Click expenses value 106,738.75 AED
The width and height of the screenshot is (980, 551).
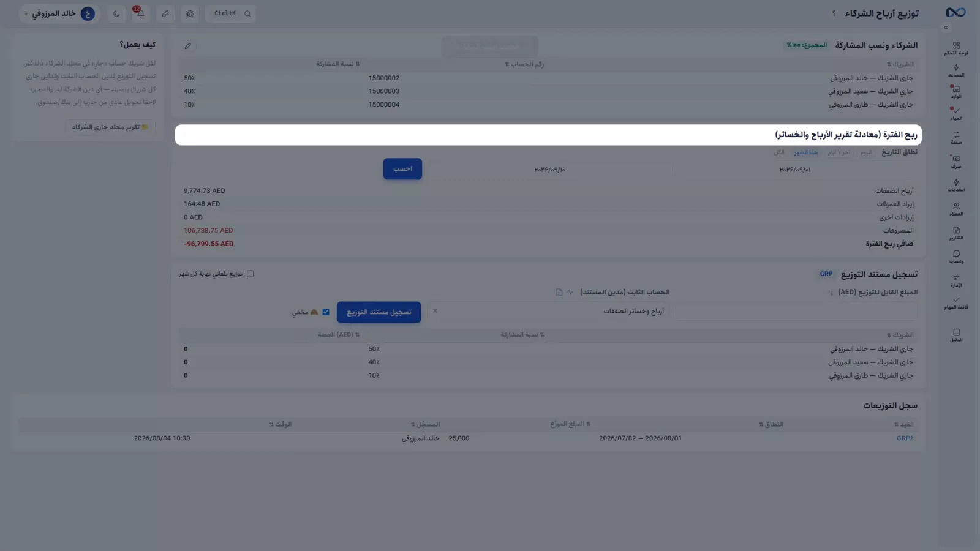[x=208, y=231]
